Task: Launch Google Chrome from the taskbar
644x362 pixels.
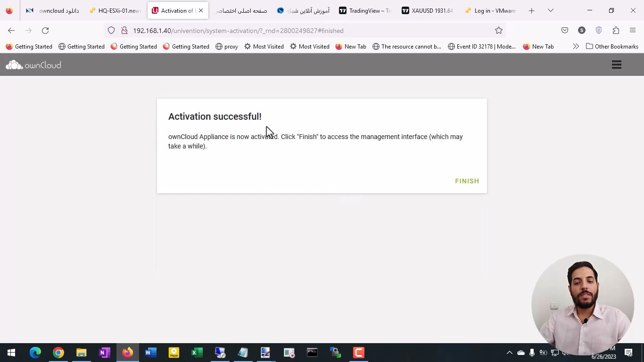Action: tap(58, 353)
